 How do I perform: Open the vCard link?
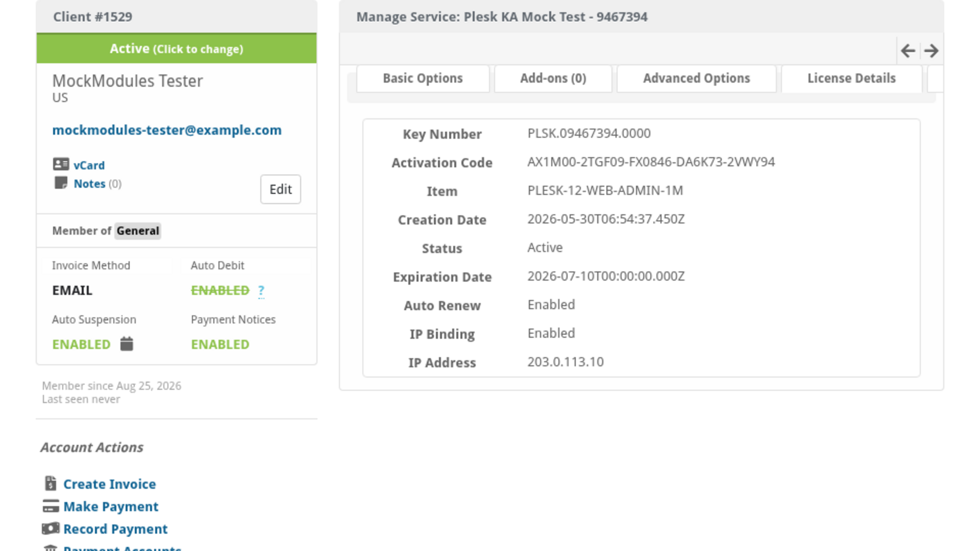89,165
